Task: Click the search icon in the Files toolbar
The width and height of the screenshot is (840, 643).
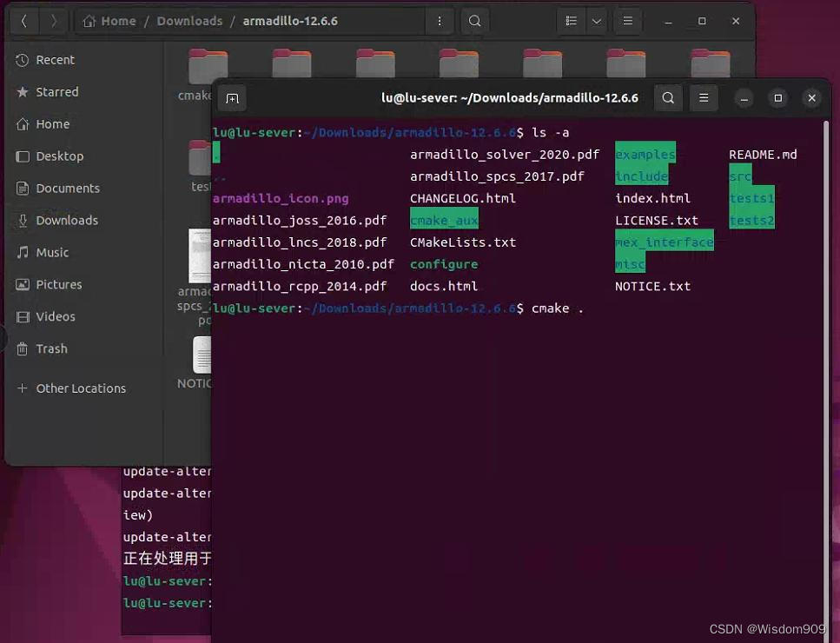Action: click(474, 20)
